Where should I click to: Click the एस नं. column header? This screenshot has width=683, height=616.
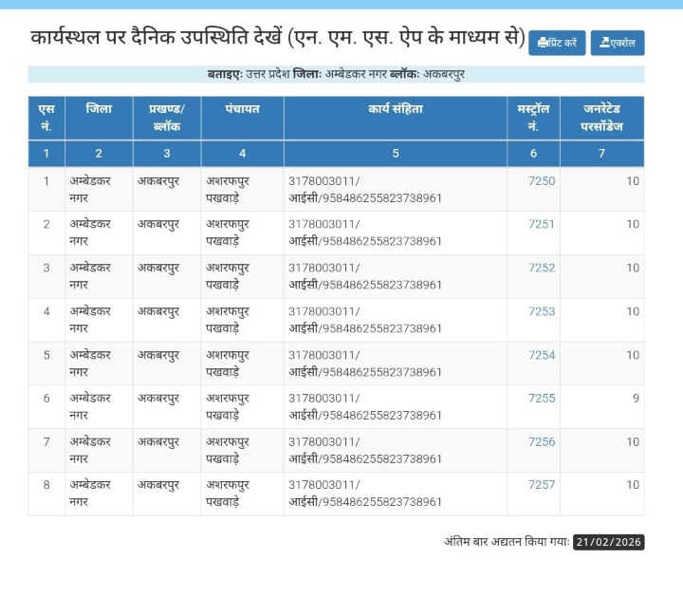[x=46, y=118]
